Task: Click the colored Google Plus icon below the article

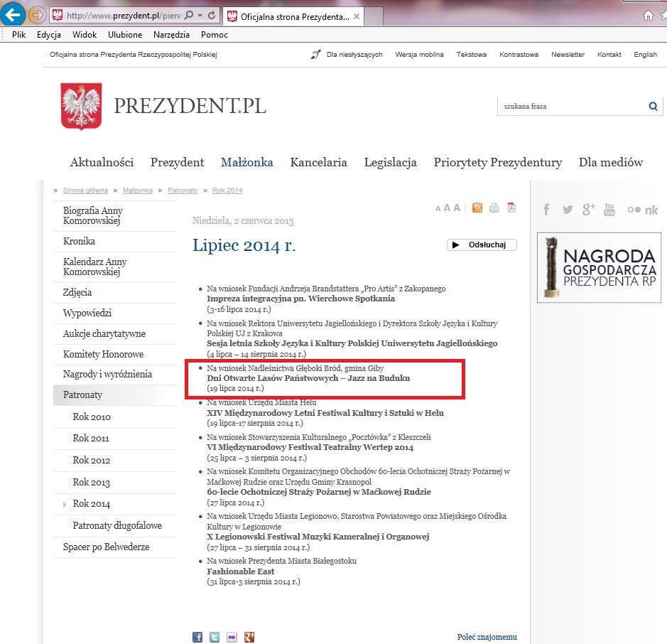Action: [249, 637]
